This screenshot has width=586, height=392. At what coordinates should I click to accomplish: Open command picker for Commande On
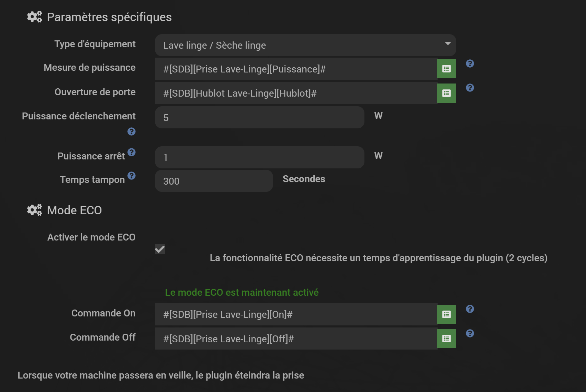447,314
